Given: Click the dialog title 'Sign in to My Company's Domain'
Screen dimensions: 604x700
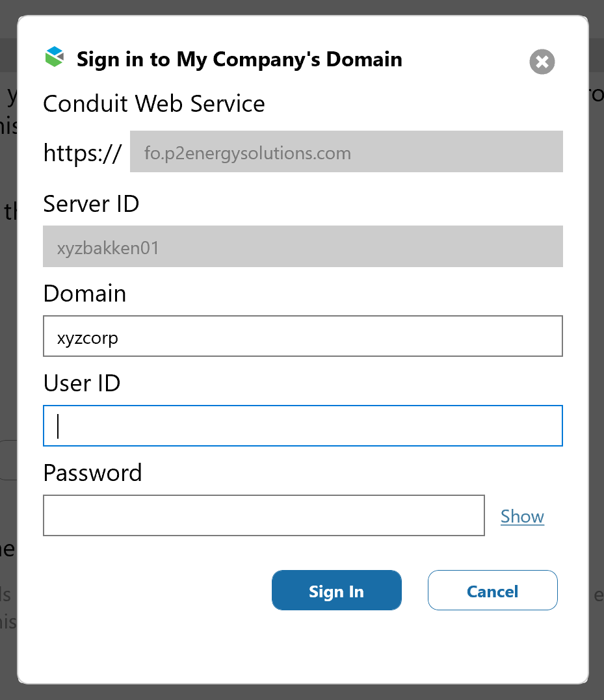Looking at the screenshot, I should click(239, 60).
